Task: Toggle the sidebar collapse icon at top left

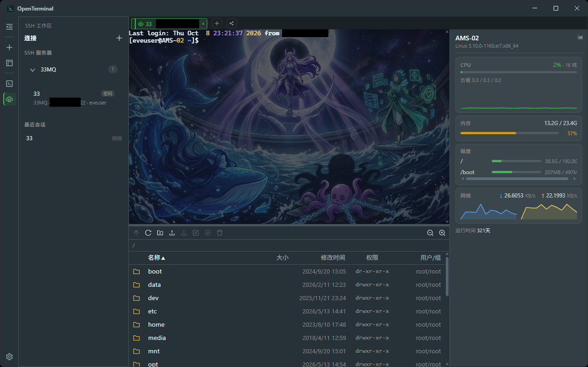Action: pos(9,27)
